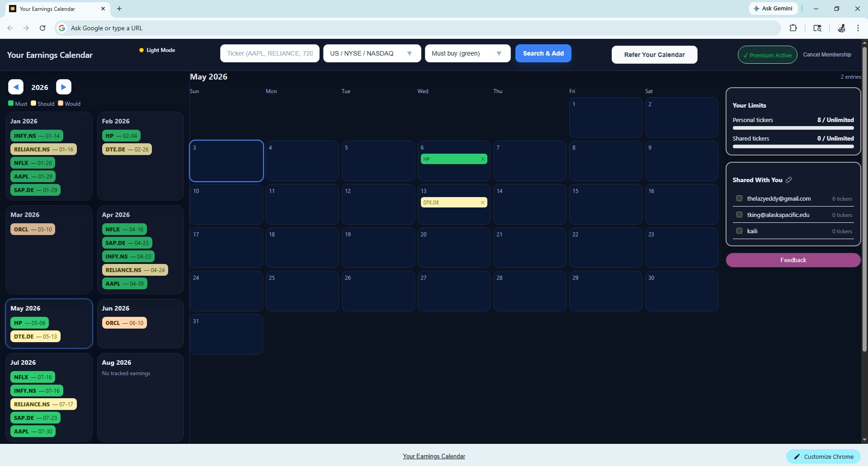Remove HP entry from May 6

point(483,159)
